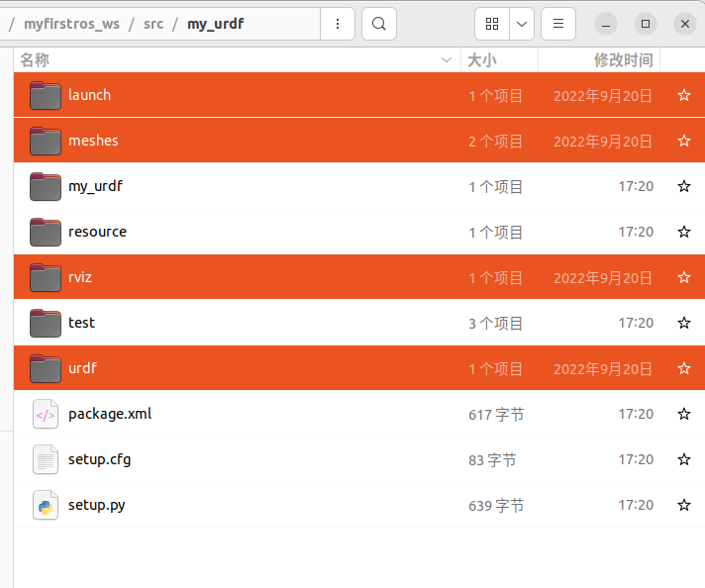The image size is (705, 588).
Task: Select the my_urdf folder name in list
Action: click(x=95, y=186)
